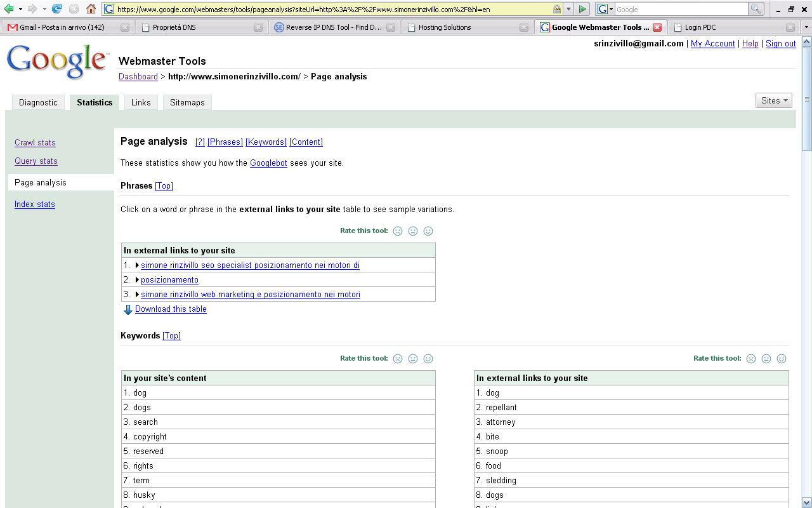Viewport: 812px width, 508px height.
Task: Click sad face above site's content keywords
Action: click(x=398, y=359)
